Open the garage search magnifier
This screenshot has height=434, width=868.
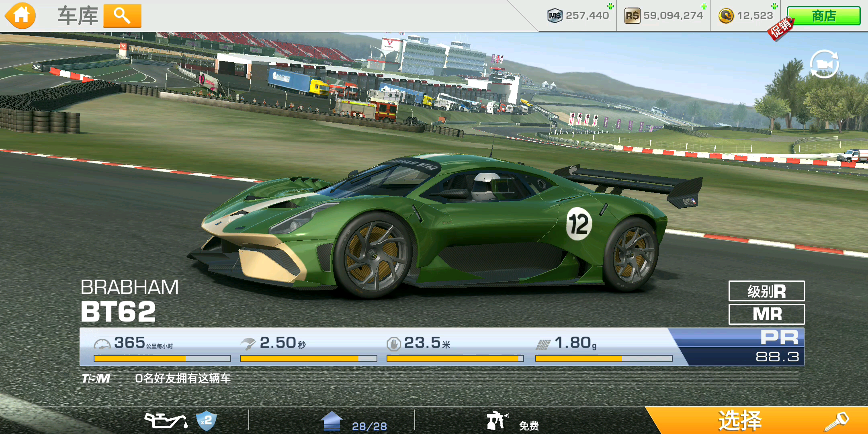click(122, 16)
